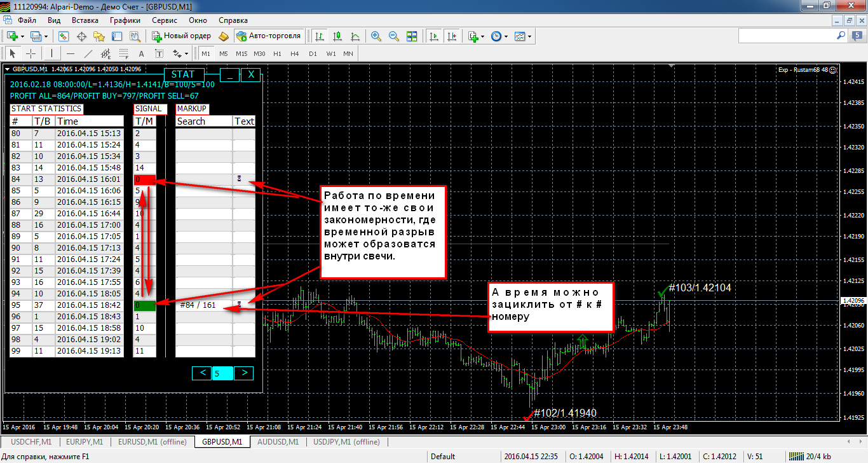Image resolution: width=868 pixels, height=463 pixels.
Task: Select the H4 timeframe
Action: [295, 53]
